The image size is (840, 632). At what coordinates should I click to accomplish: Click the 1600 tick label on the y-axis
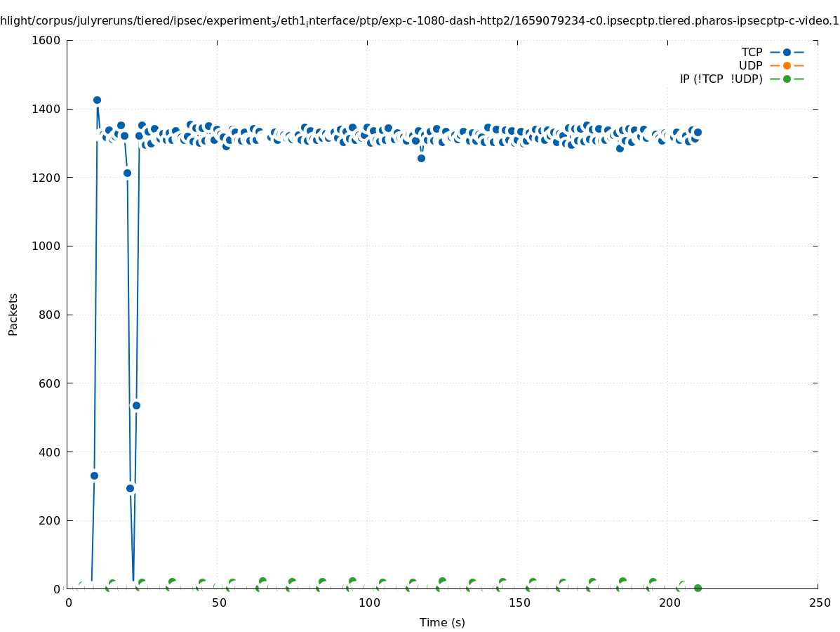[x=47, y=40]
